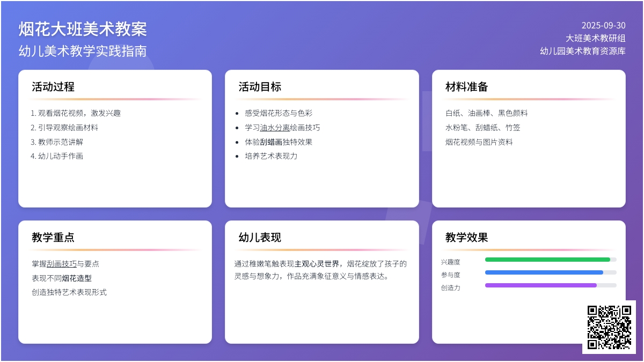Click the purple 创造力 progress bar
The height and width of the screenshot is (362, 644).
541,285
